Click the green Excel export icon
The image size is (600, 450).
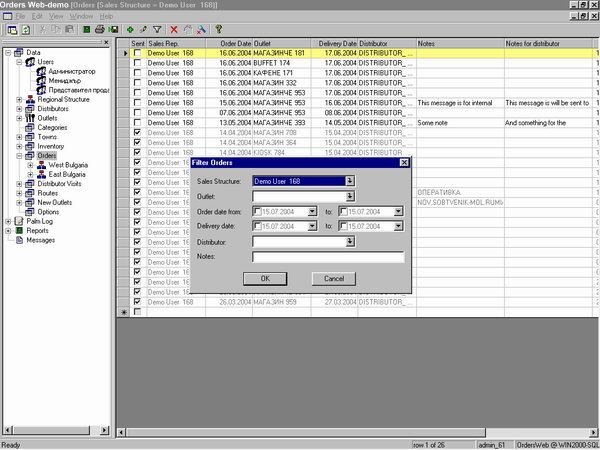tap(87, 31)
